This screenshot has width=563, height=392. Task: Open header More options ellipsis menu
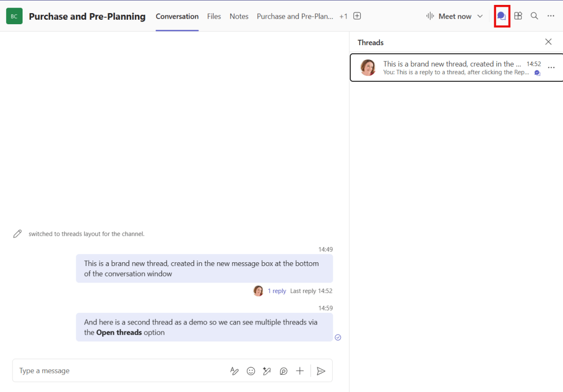551,16
